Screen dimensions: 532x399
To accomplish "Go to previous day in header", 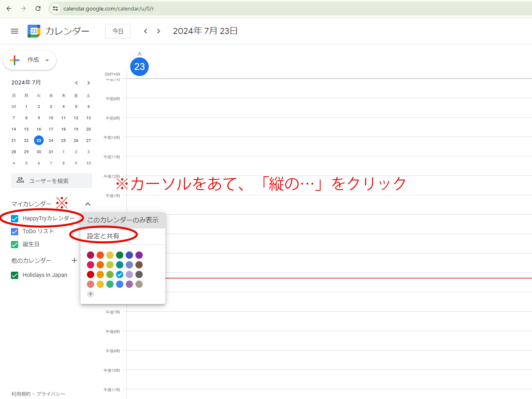I will tap(146, 31).
